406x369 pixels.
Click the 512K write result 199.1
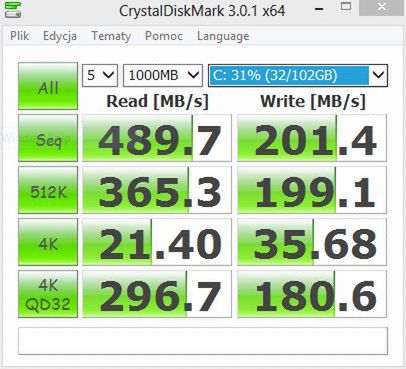click(x=312, y=190)
